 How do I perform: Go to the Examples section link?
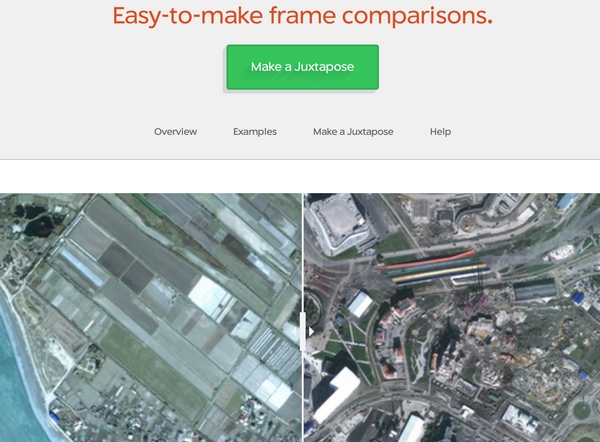[255, 132]
